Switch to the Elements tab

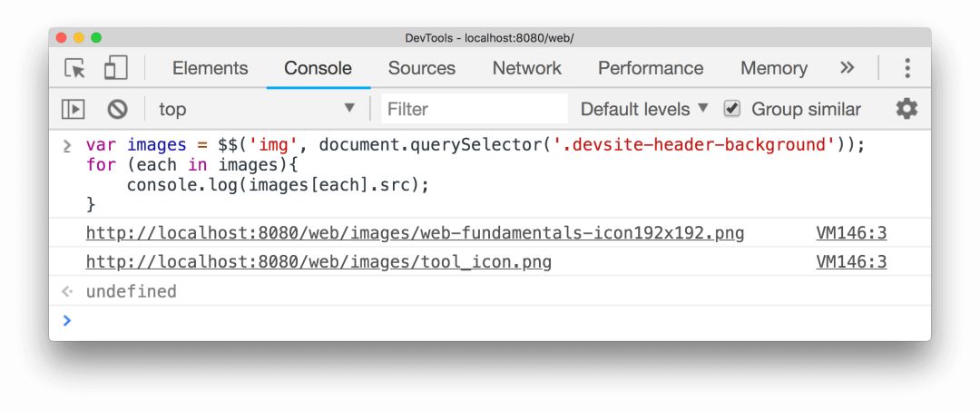(x=210, y=68)
